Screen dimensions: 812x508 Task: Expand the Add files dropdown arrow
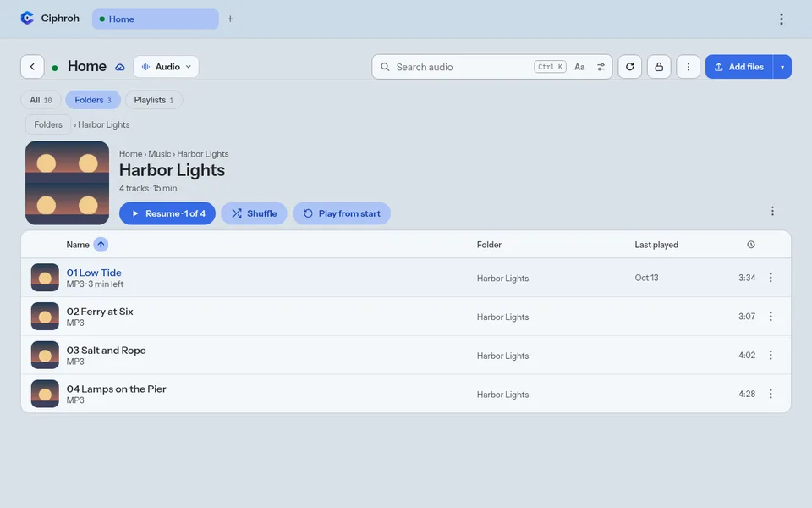(x=782, y=67)
